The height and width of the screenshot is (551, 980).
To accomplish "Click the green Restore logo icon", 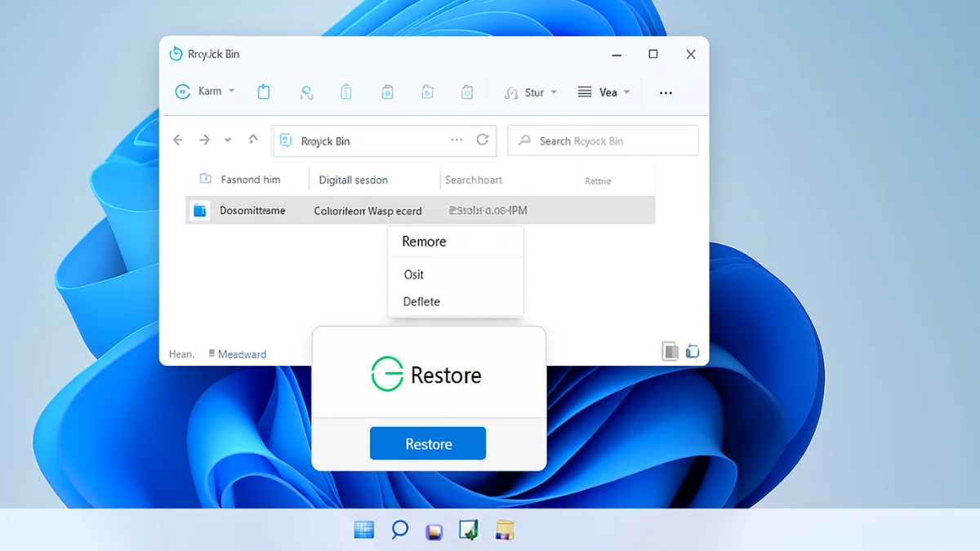I will [x=387, y=375].
